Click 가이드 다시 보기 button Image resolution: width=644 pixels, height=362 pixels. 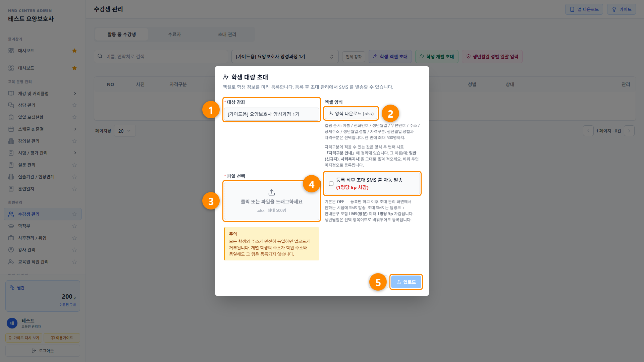[x=23, y=338]
